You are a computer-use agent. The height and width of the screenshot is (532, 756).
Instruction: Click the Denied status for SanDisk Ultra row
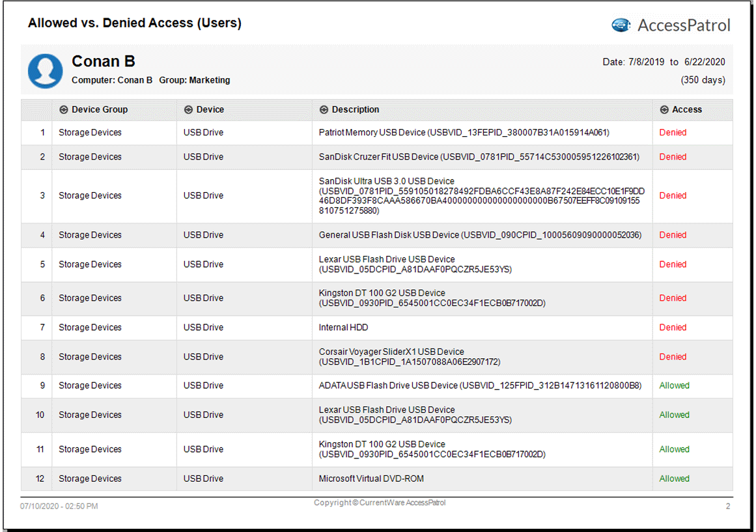click(x=673, y=195)
